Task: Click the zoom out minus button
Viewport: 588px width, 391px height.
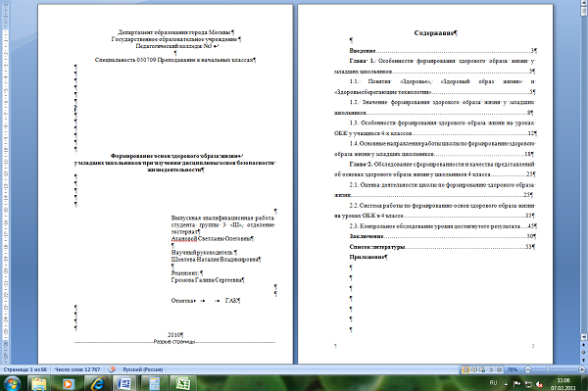Action: (528, 369)
